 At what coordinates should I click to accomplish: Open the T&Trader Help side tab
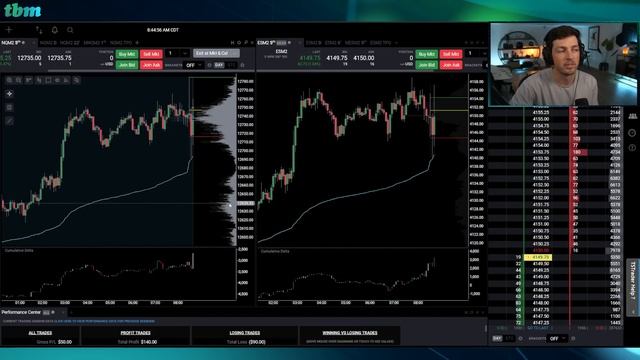pyautogui.click(x=633, y=287)
